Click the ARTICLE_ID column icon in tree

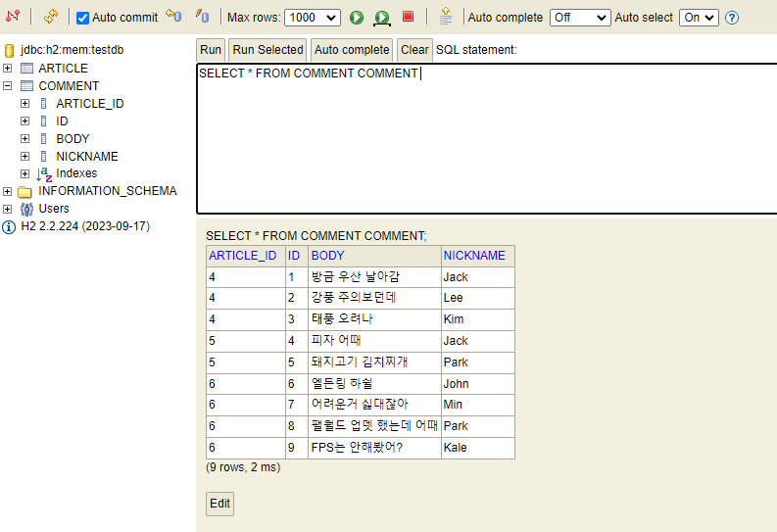(44, 104)
